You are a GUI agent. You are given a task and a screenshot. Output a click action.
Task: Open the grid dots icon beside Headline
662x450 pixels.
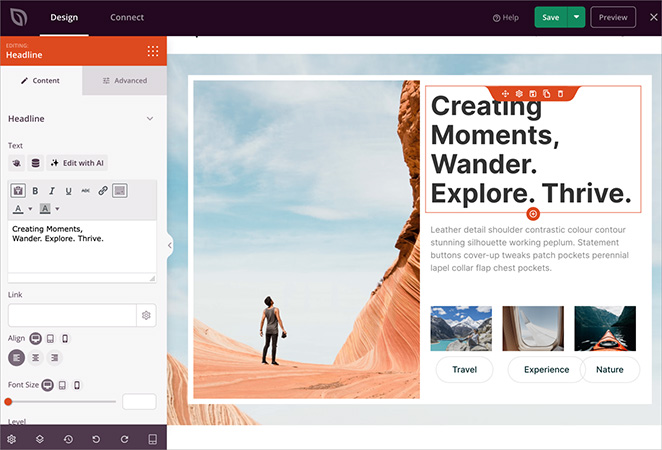coord(152,51)
